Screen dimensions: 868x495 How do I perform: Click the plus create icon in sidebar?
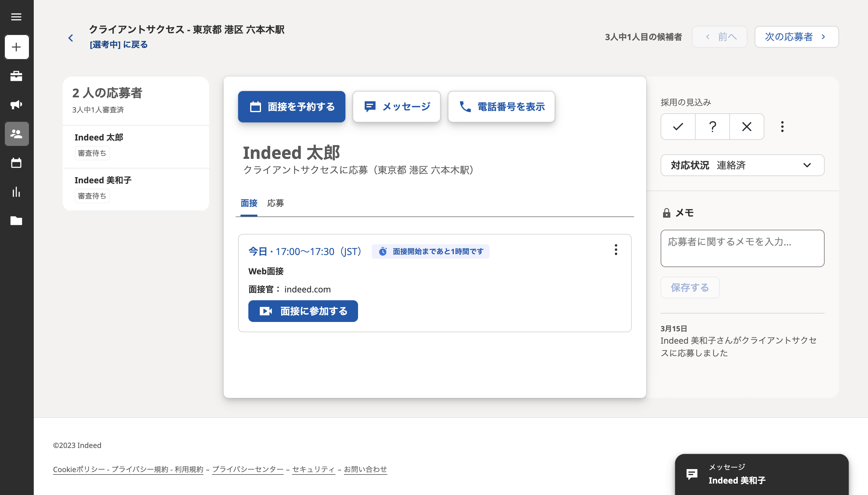pyautogui.click(x=16, y=47)
